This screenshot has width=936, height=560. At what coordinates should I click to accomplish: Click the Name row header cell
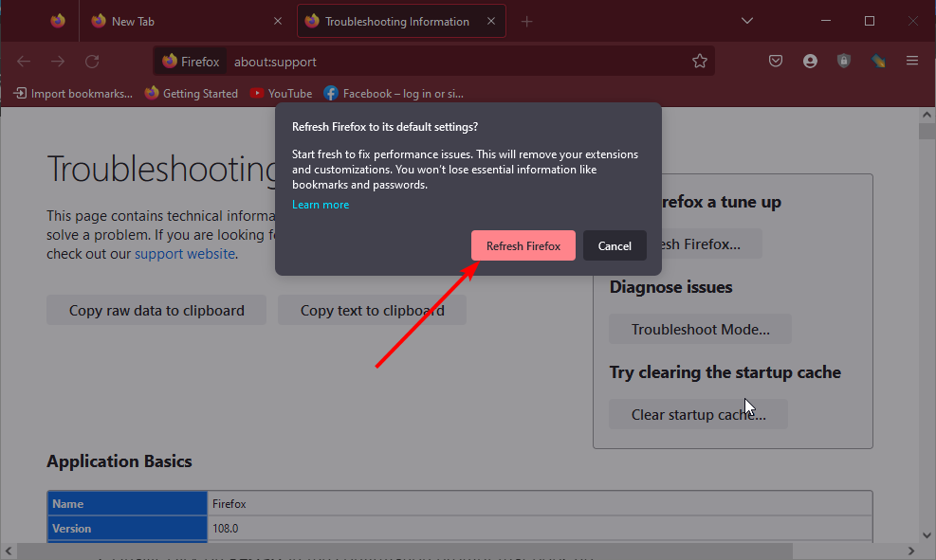pos(127,504)
